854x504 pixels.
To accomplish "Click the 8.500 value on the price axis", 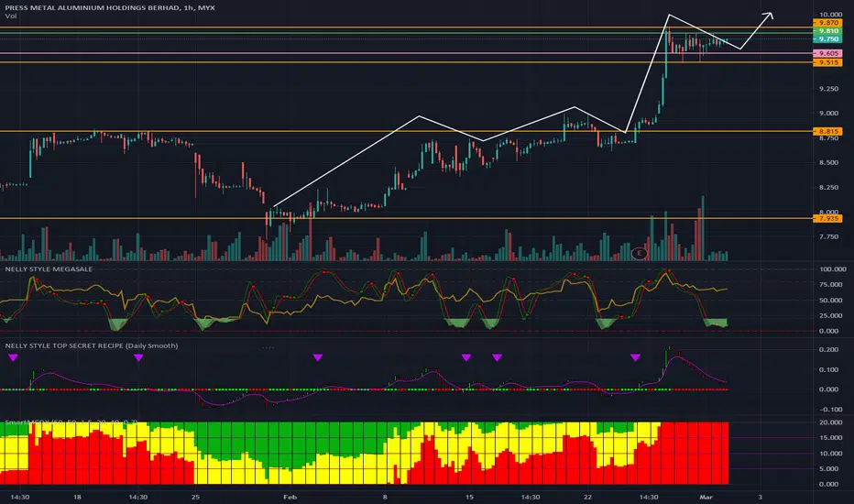I will 829,163.
